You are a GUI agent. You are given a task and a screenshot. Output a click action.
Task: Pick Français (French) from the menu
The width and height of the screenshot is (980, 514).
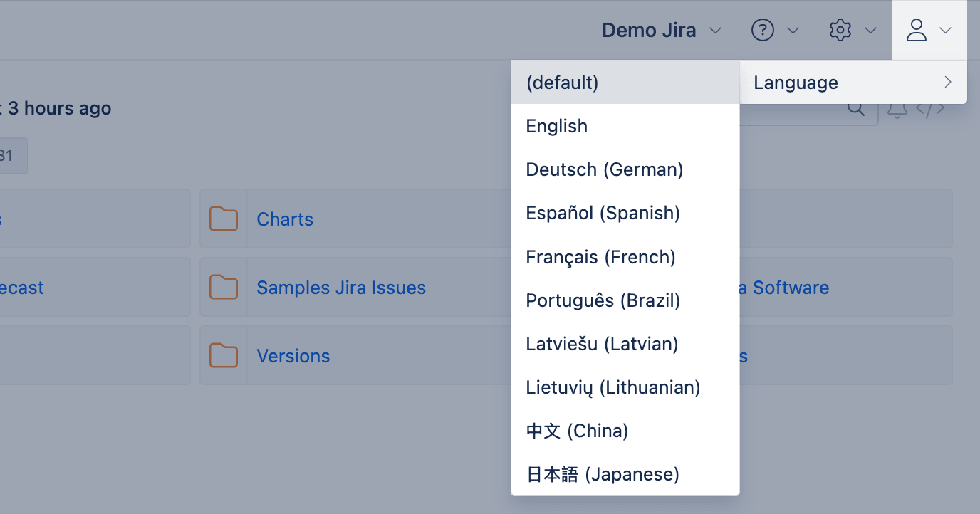click(x=625, y=256)
